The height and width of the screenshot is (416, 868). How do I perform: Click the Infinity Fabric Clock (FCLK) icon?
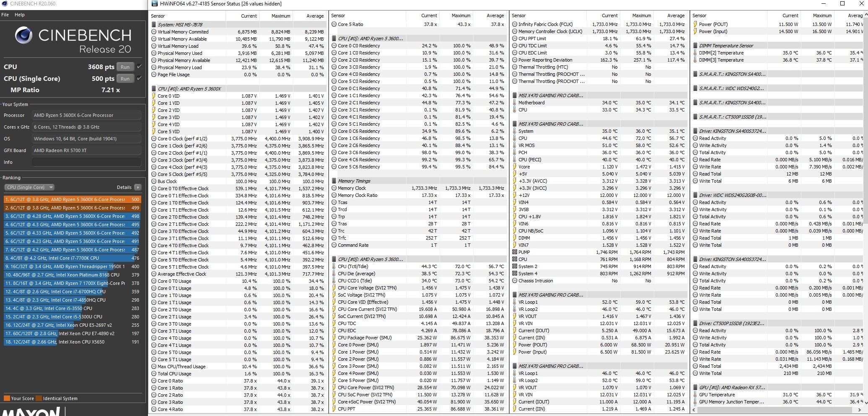click(515, 24)
